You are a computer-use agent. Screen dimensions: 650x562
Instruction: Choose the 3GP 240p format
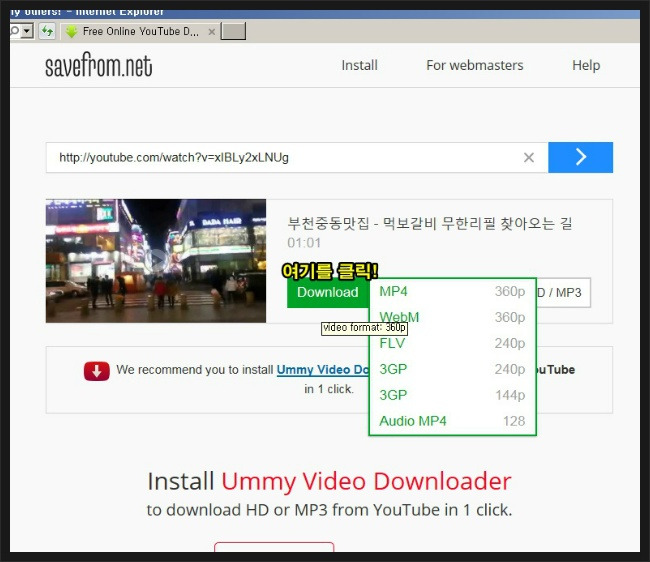tap(452, 369)
